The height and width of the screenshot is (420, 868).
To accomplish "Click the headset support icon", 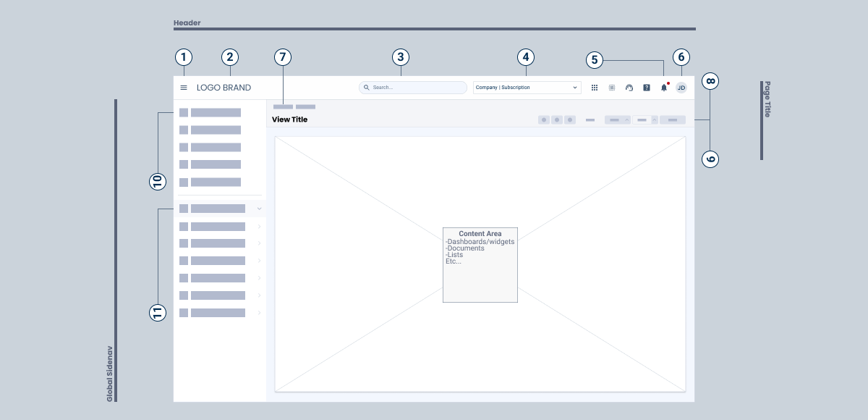I will 629,88.
